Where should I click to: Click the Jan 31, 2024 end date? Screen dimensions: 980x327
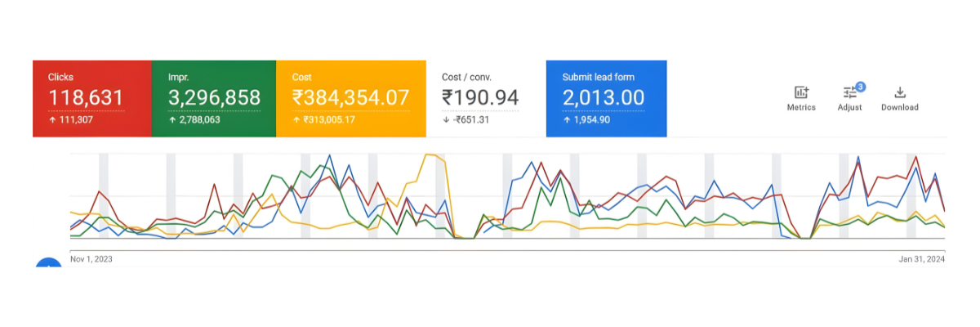pyautogui.click(x=923, y=259)
